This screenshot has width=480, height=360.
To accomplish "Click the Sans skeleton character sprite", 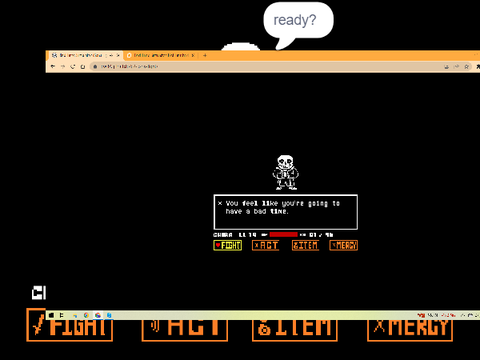I will point(286,172).
